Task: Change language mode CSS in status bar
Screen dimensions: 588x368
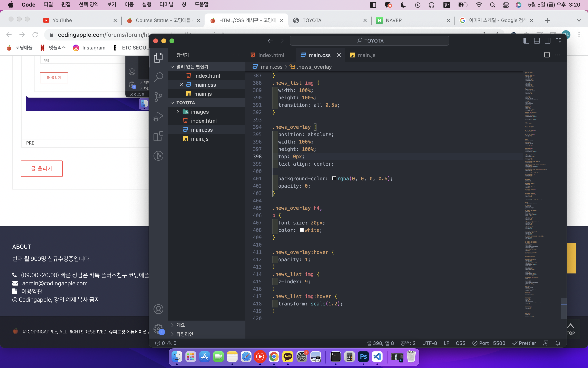Action: (x=460, y=343)
